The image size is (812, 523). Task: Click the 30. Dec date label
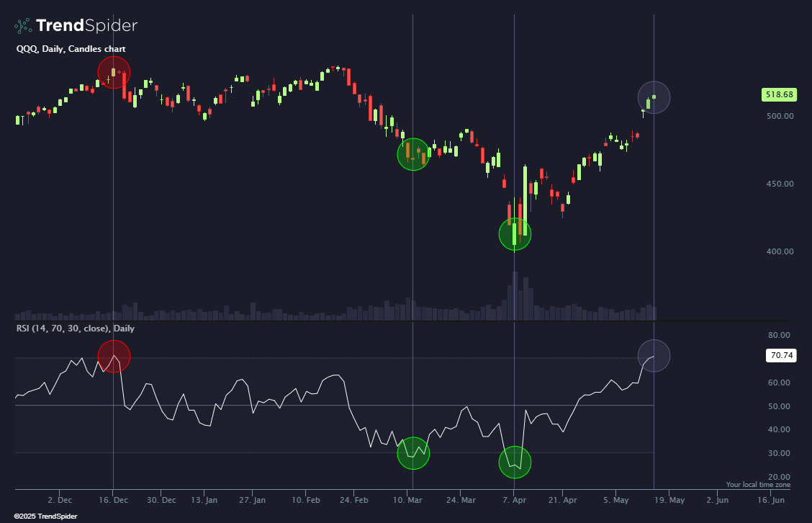click(161, 500)
